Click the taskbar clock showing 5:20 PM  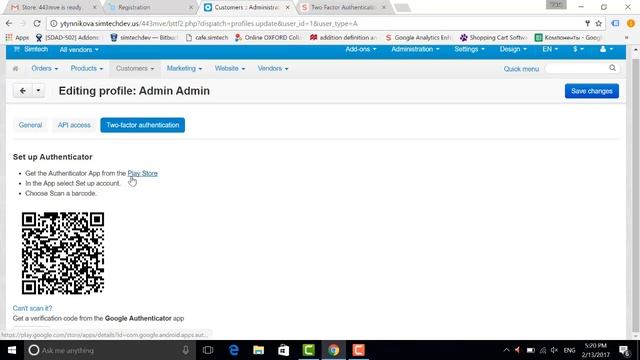pos(596,350)
